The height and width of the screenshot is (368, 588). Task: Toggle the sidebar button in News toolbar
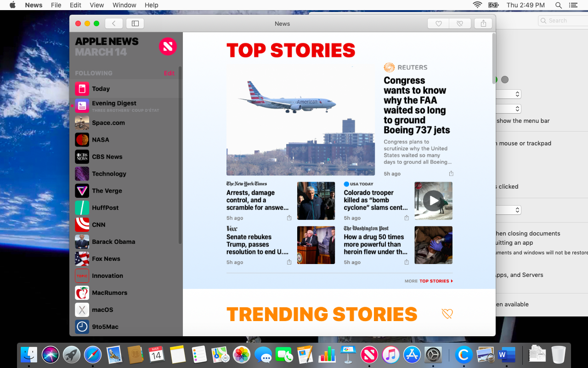click(x=135, y=23)
